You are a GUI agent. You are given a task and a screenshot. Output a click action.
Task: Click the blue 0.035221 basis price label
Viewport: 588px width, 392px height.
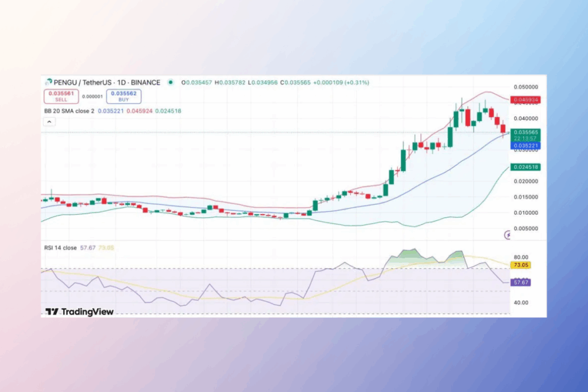coord(525,146)
